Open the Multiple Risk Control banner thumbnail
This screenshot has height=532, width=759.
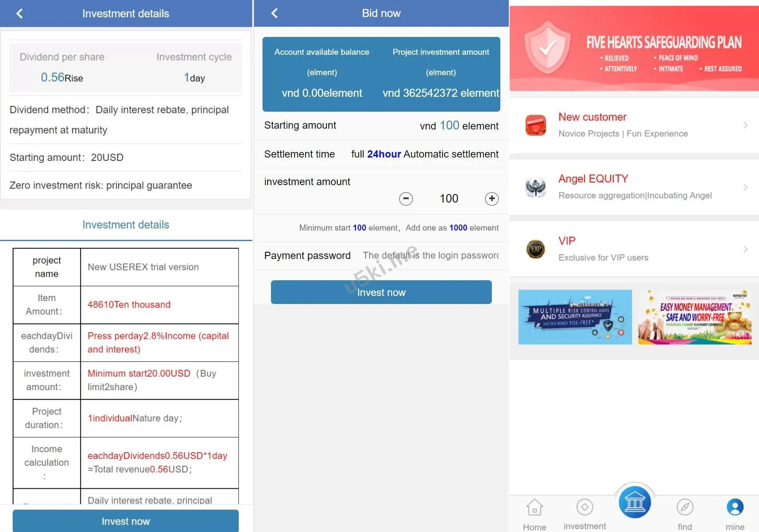(x=575, y=317)
